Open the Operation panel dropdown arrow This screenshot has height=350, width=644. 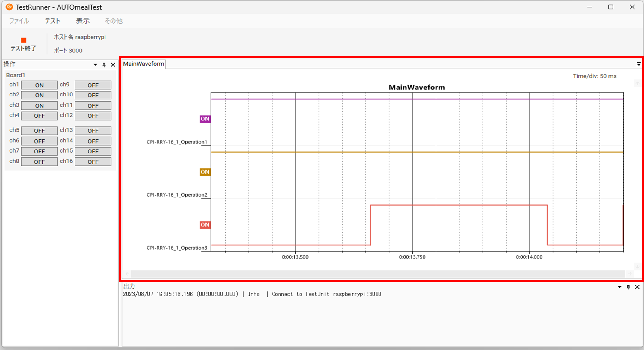[x=95, y=65]
